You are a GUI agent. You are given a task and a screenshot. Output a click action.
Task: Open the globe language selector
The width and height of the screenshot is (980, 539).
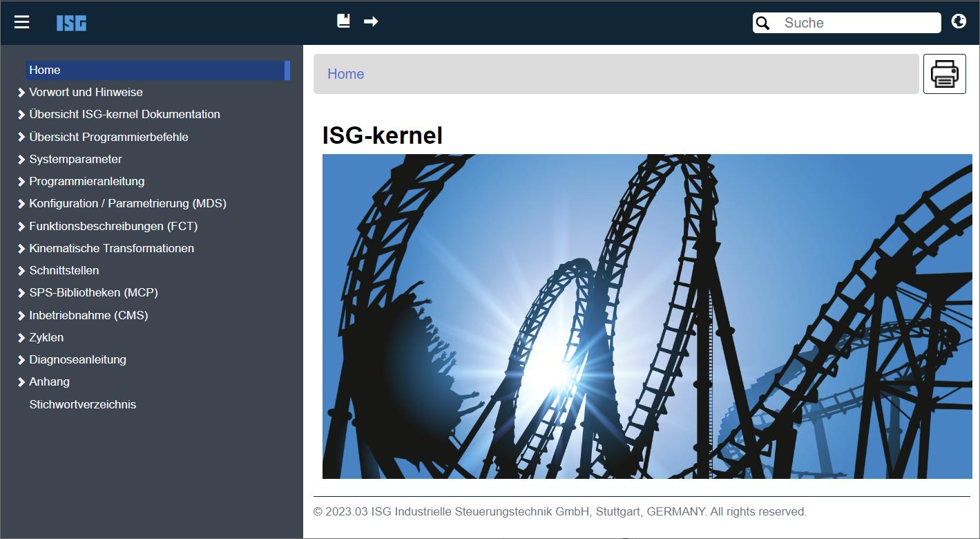coord(959,21)
